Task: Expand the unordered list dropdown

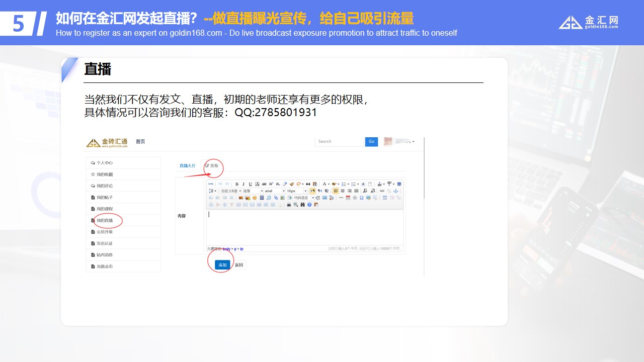Action: pyautogui.click(x=358, y=184)
